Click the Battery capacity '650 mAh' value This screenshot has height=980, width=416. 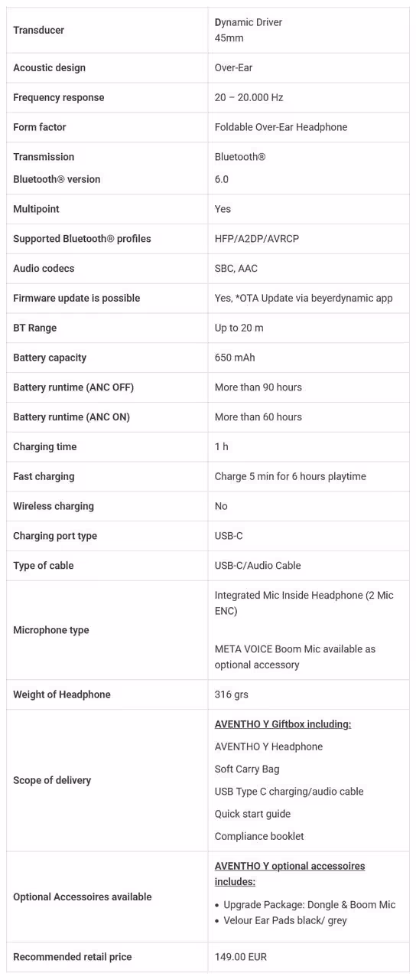click(x=235, y=358)
